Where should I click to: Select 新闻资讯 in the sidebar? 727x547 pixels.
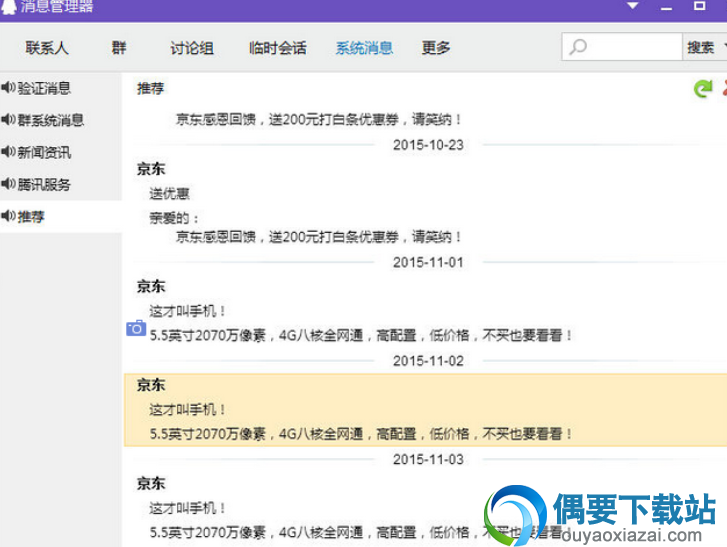click(x=61, y=152)
